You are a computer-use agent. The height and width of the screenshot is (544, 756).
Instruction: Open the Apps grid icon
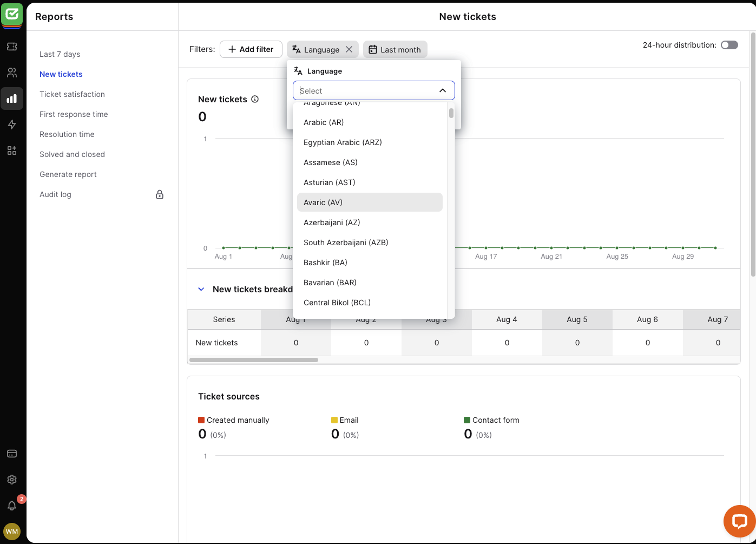12,150
